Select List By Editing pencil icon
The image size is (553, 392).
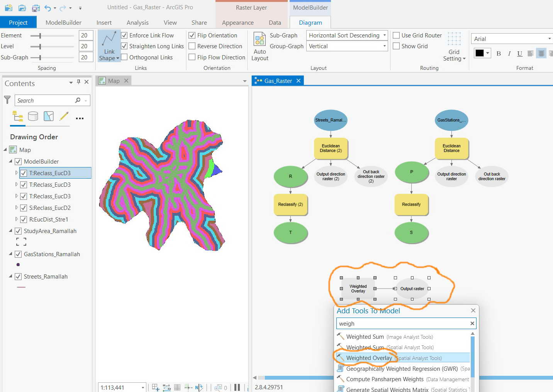coord(64,116)
